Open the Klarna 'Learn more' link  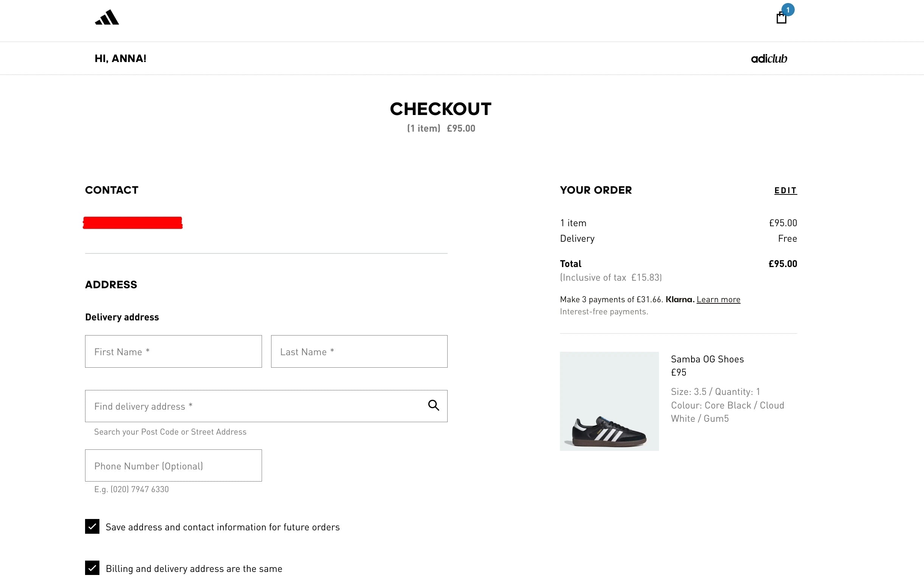point(718,299)
